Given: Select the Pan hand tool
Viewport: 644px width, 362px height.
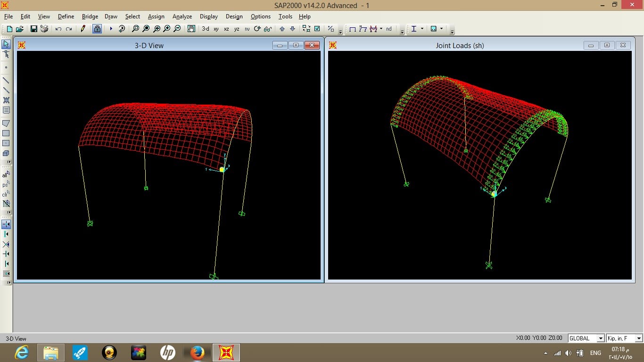Looking at the screenshot, I should coord(191,29).
